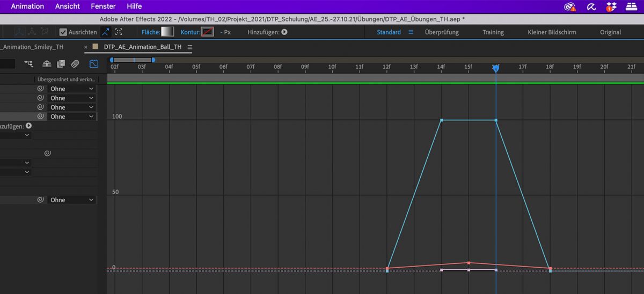Click the shy layers hide icon
This screenshot has width=644, height=294.
tap(47, 64)
